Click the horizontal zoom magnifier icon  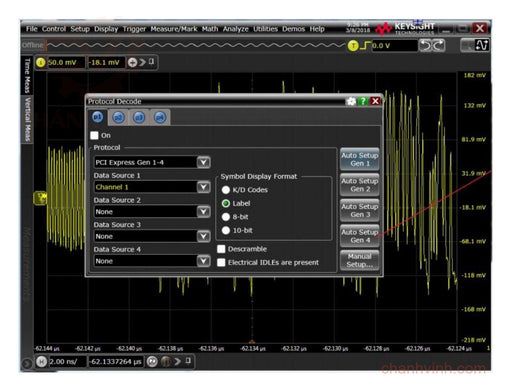click(x=152, y=362)
